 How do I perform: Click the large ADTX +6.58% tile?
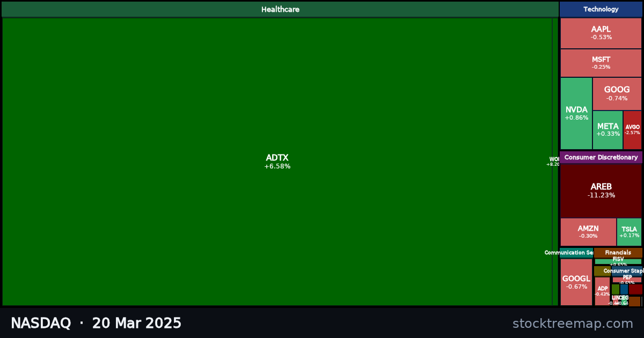[277, 161]
